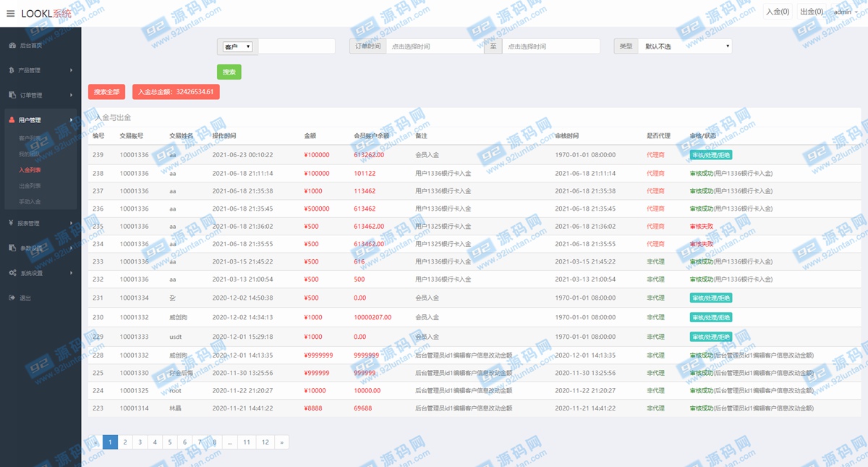The width and height of the screenshot is (868, 467).
Task: Go to pagination page 4
Action: point(155,442)
